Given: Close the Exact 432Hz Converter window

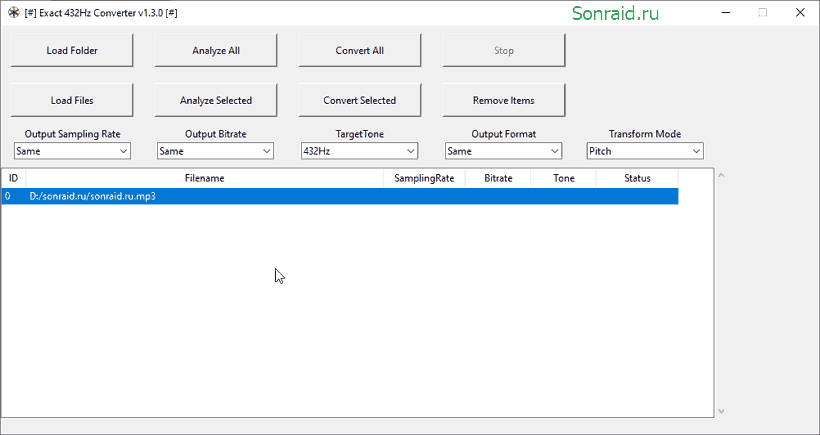Looking at the screenshot, I should coord(800,13).
